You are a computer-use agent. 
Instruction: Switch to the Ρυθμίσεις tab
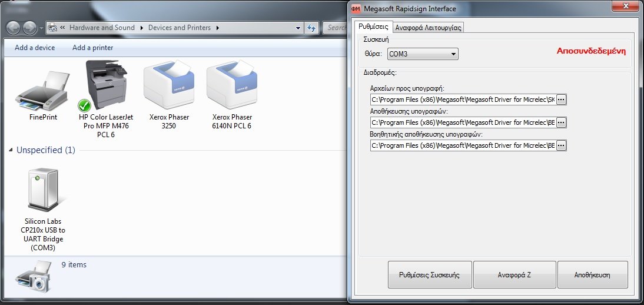(373, 26)
